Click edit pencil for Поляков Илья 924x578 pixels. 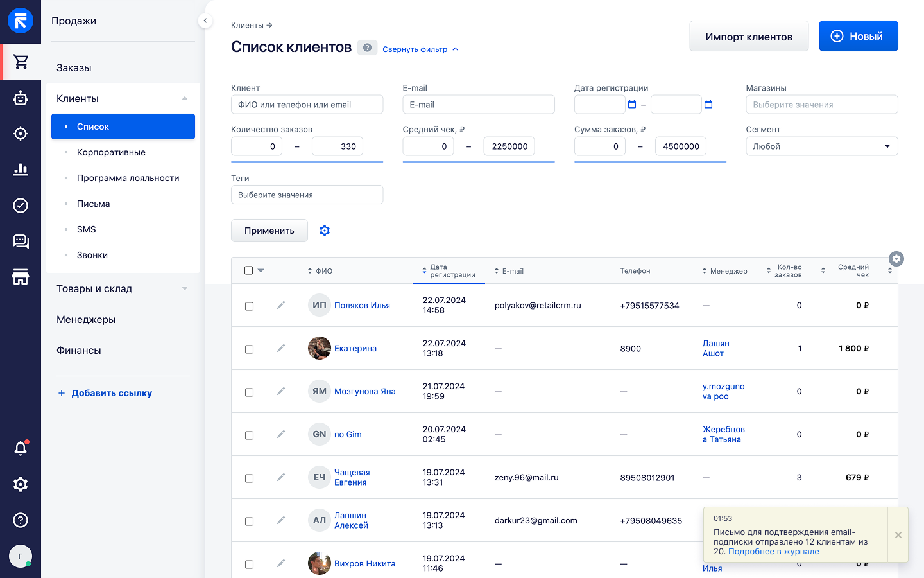click(x=281, y=306)
